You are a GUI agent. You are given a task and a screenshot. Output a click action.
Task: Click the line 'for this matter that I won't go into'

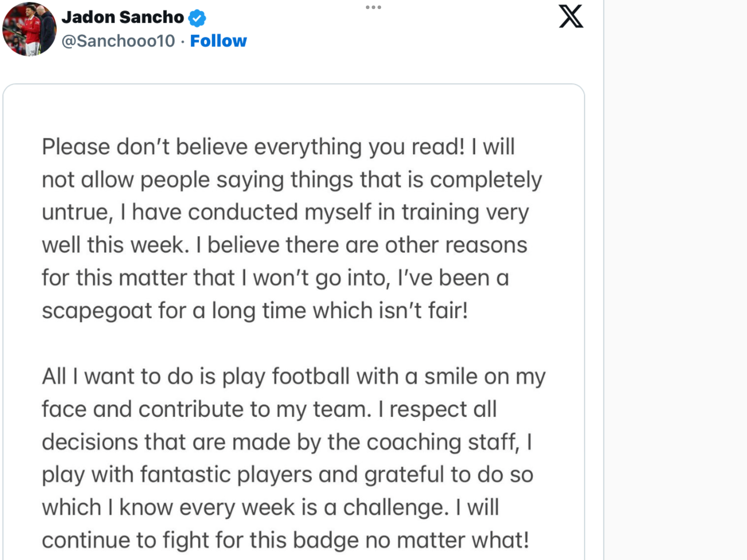coord(275,278)
